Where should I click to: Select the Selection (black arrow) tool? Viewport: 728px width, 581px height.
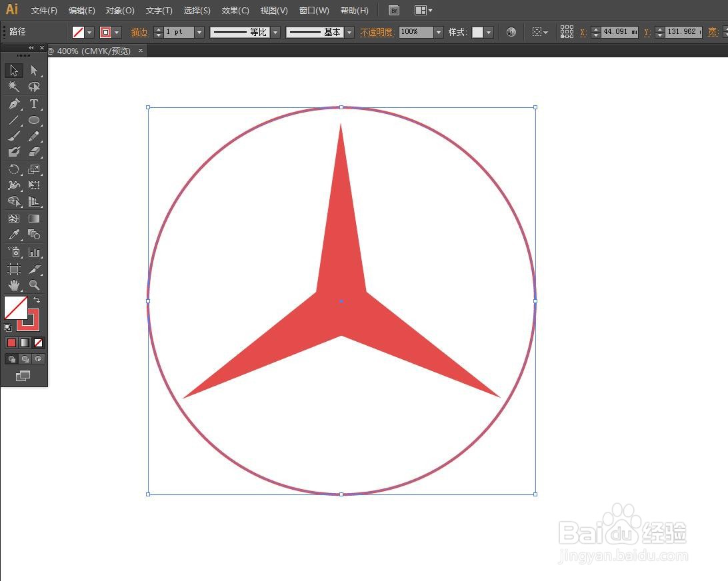[14, 71]
